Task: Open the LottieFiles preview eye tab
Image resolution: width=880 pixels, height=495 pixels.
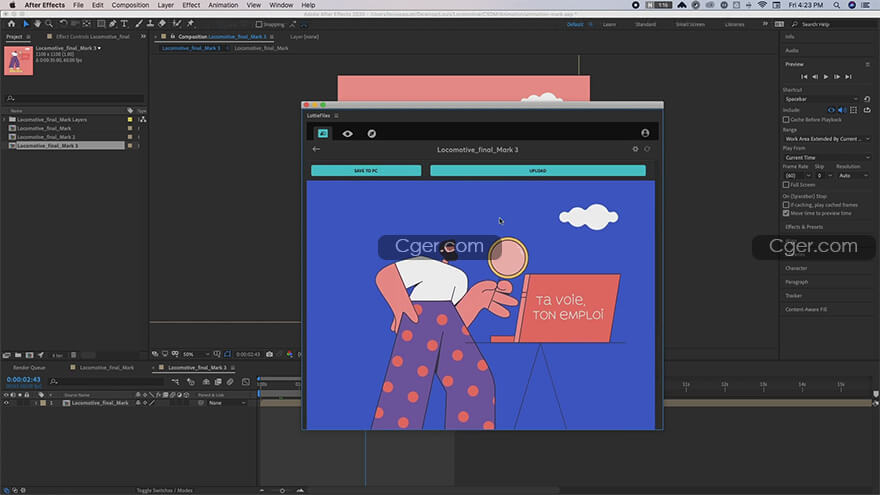Action: [347, 134]
